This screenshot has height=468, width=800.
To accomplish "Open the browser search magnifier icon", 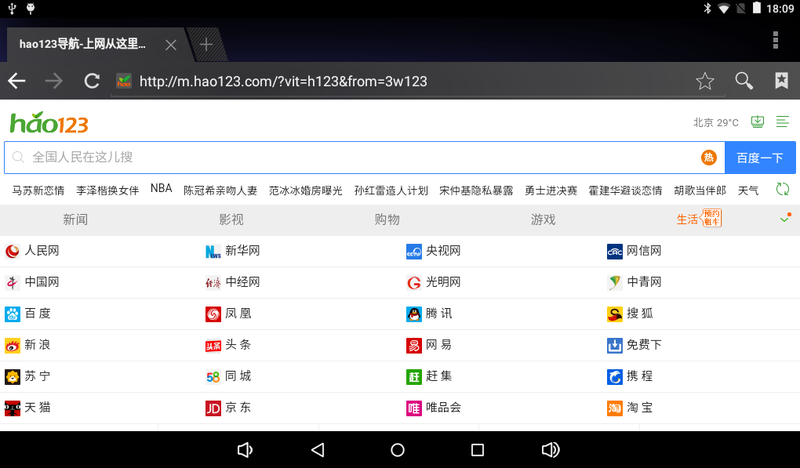I will click(744, 81).
